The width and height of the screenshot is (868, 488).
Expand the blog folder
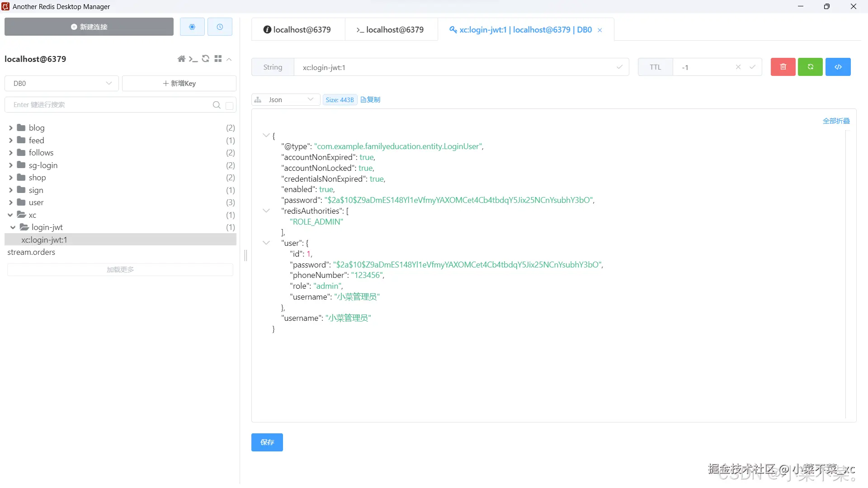point(11,128)
